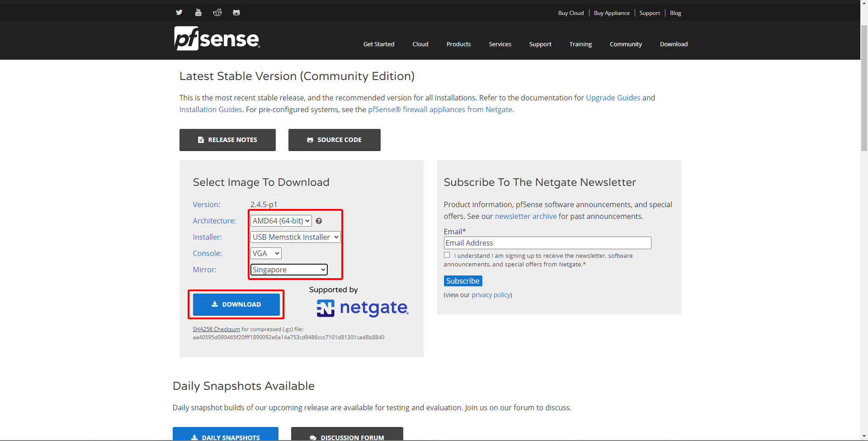Click the Netgate logo under Supported by
The width and height of the screenshot is (868, 441).
[362, 308]
